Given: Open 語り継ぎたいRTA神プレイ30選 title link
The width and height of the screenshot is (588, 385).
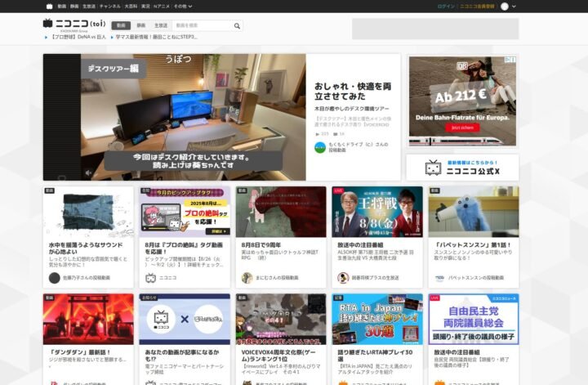Looking at the screenshot, I should click(x=375, y=356).
